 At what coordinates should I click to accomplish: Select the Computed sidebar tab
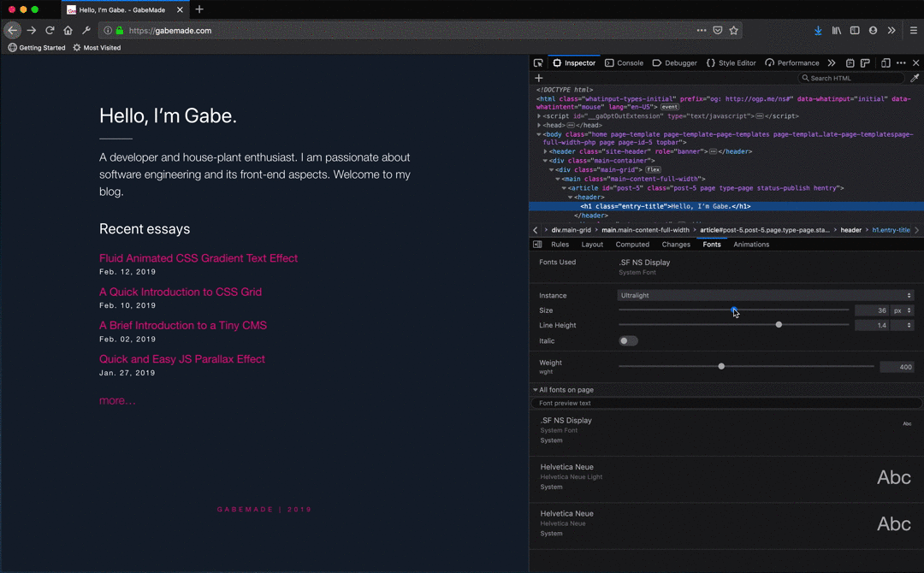click(x=632, y=245)
